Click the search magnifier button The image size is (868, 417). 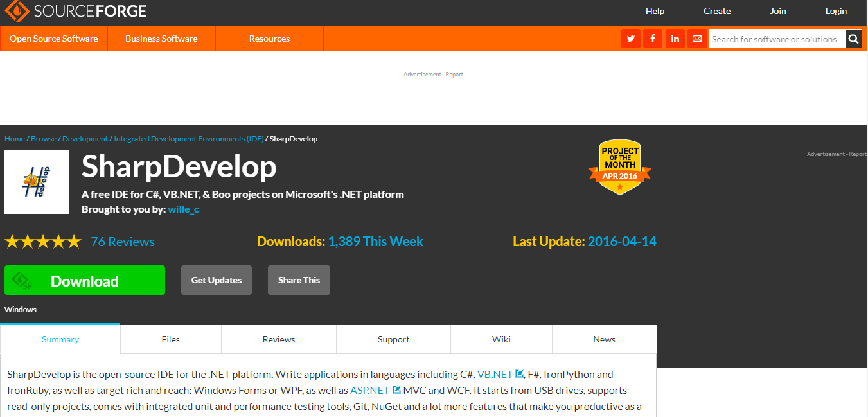(853, 39)
